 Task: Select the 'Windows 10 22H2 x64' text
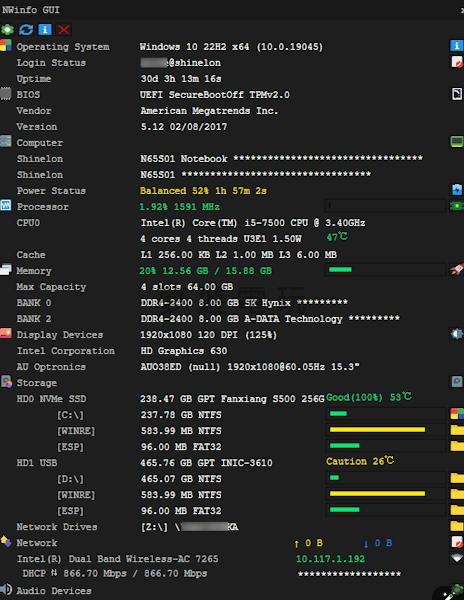pyautogui.click(x=194, y=47)
